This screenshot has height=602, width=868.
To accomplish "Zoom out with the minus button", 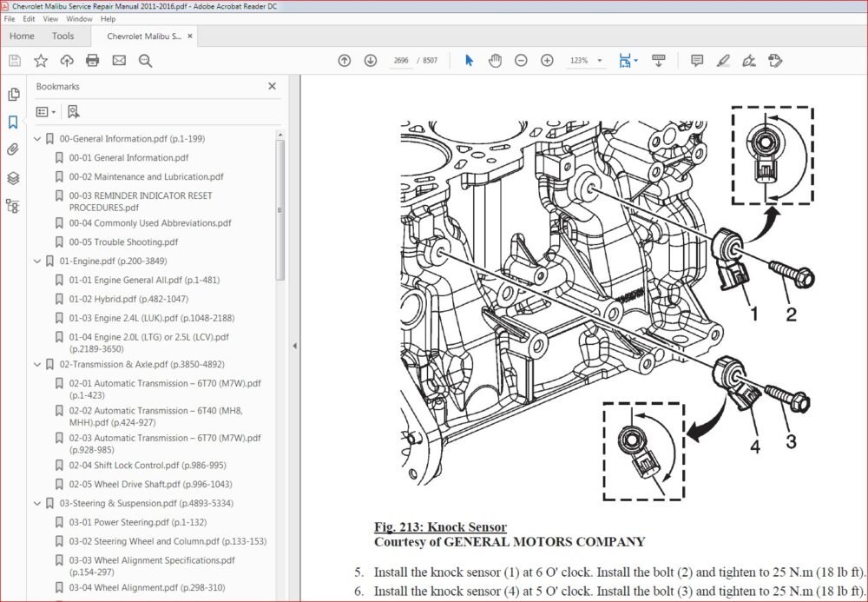I will coord(521,60).
